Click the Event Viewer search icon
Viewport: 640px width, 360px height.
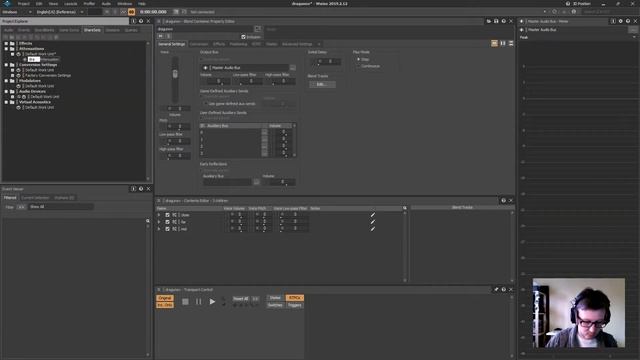pos(148,221)
